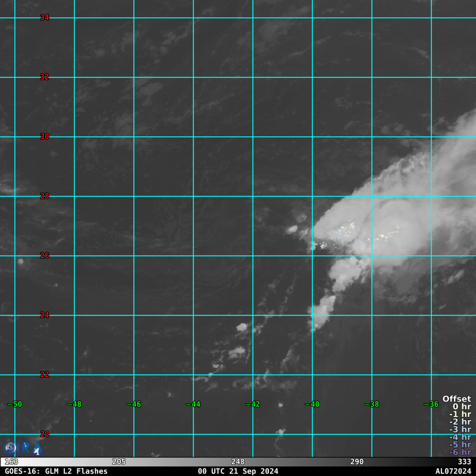476x476 pixels.
Task: Click the 163 value on the colorbar
Action: 11,462
